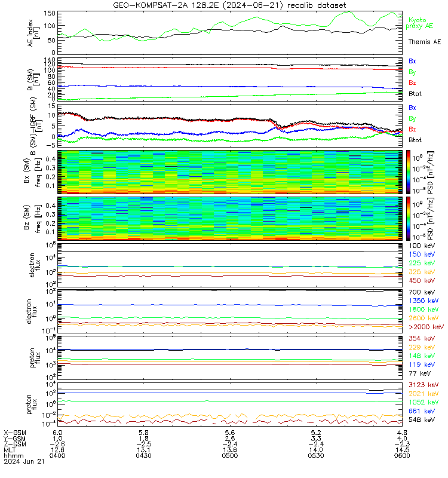Click the Btot legend in B-IGRF panel
Viewport: 448px width, 478px height.
tap(415, 140)
